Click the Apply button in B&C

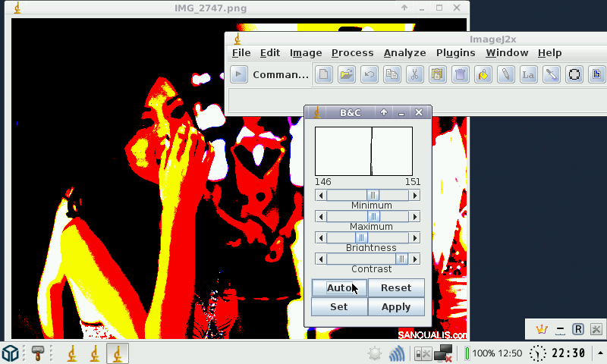(x=396, y=307)
